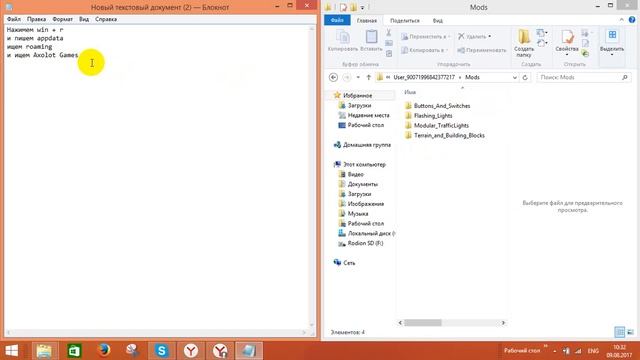This screenshot has height=360, width=640.
Task: Open the Переместить в dropdown
Action: [426, 37]
